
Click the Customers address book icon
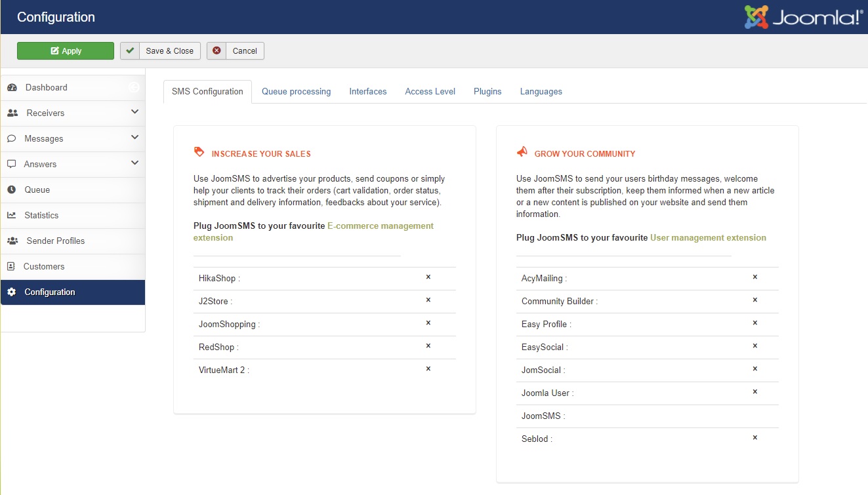point(11,267)
